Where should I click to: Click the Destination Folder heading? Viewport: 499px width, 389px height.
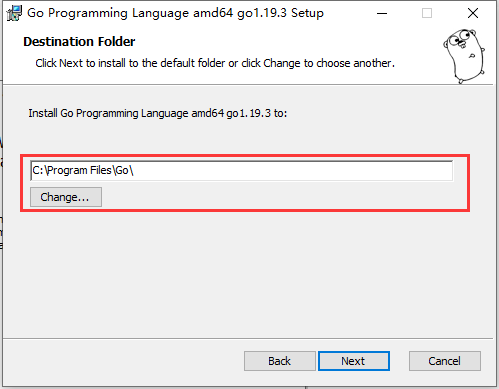coord(79,42)
